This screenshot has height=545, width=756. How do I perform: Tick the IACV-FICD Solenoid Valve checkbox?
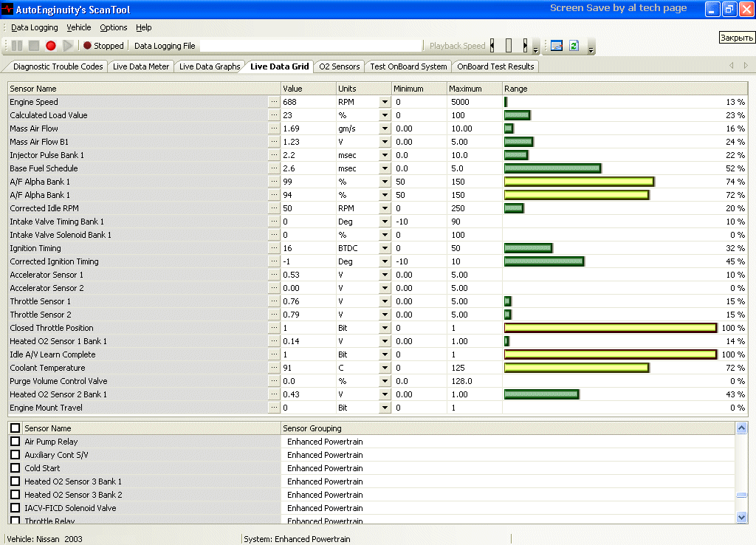tap(16, 508)
